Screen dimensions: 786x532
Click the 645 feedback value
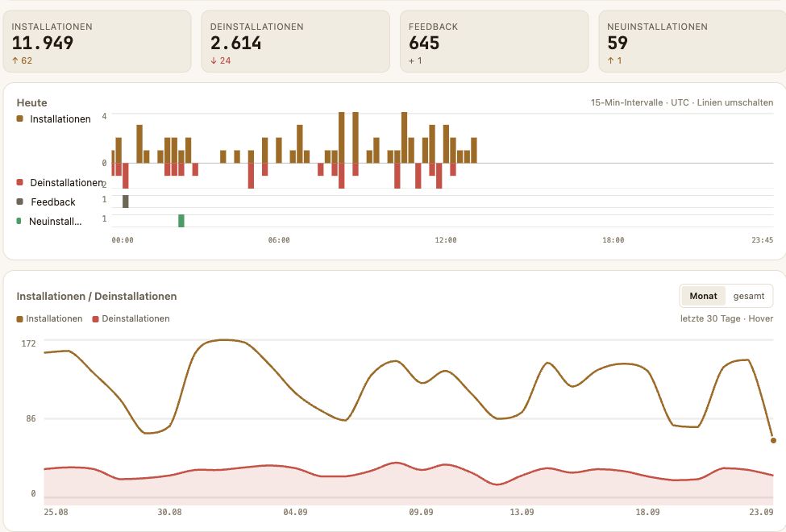tap(424, 43)
